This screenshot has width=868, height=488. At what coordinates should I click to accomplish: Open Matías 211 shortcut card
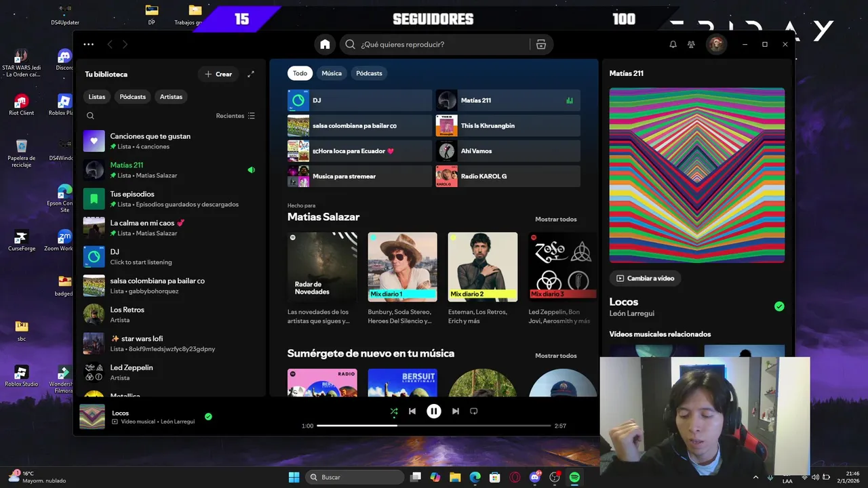pyautogui.click(x=507, y=100)
